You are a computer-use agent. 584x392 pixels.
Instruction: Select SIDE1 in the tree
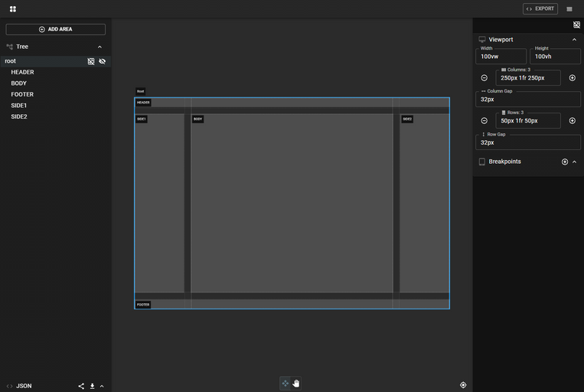tap(18, 106)
